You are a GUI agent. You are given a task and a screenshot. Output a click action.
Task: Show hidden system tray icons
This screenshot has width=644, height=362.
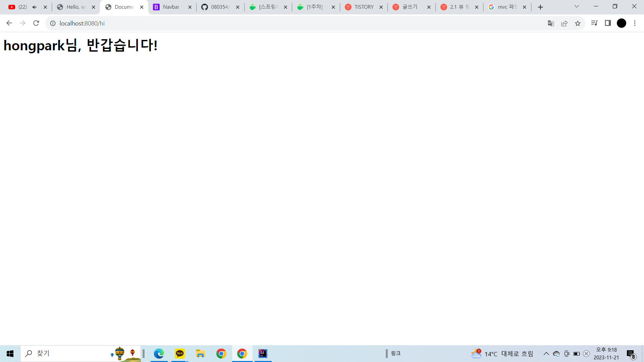pos(546,354)
